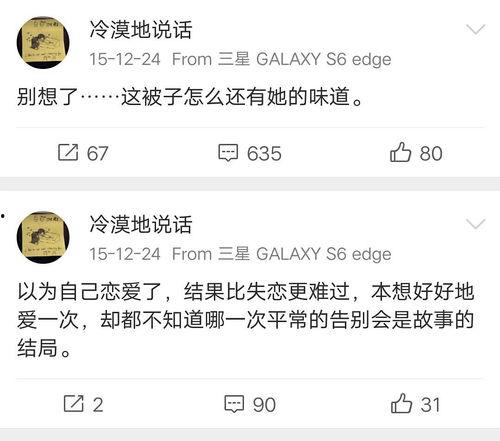Image resolution: width=500 pixels, height=441 pixels.
Task: Like the first post with thumbs-up icon
Action: pyautogui.click(x=400, y=152)
